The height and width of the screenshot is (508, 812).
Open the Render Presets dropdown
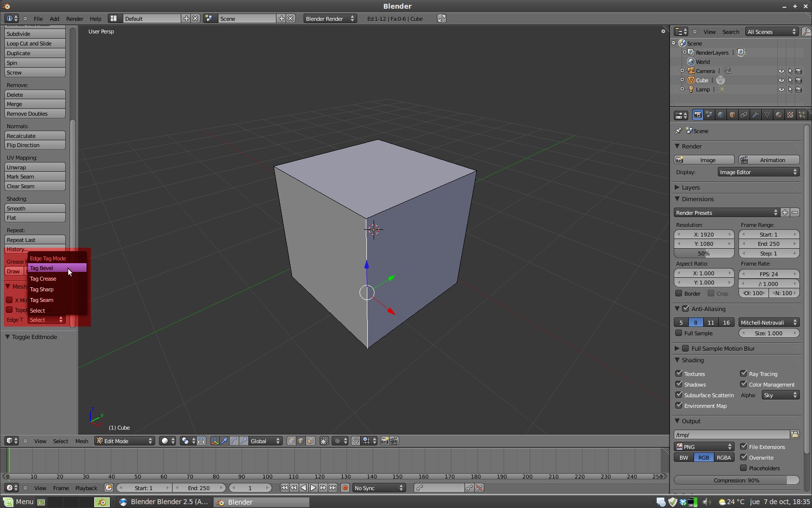727,212
